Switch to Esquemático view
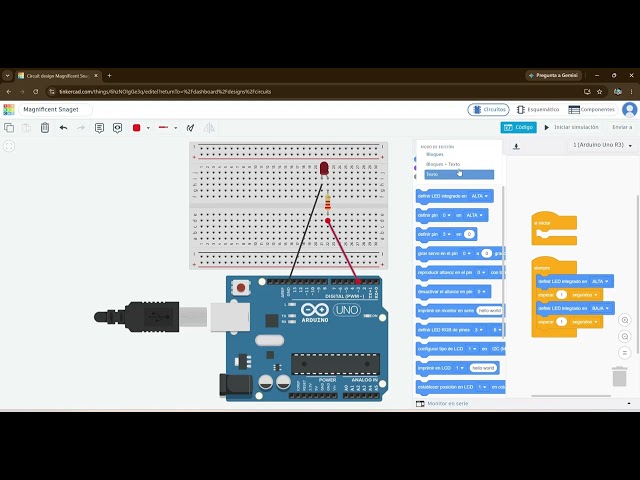Image resolution: width=640 pixels, height=480 pixels. pos(538,109)
